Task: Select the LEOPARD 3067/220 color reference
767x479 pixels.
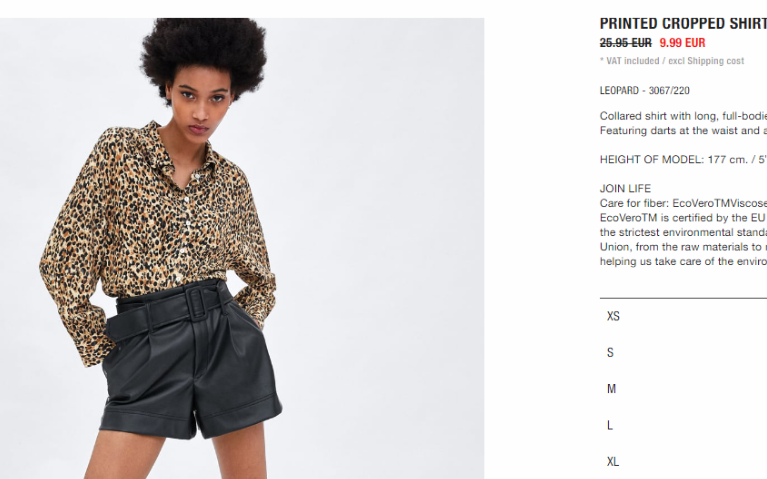Action: click(x=645, y=91)
